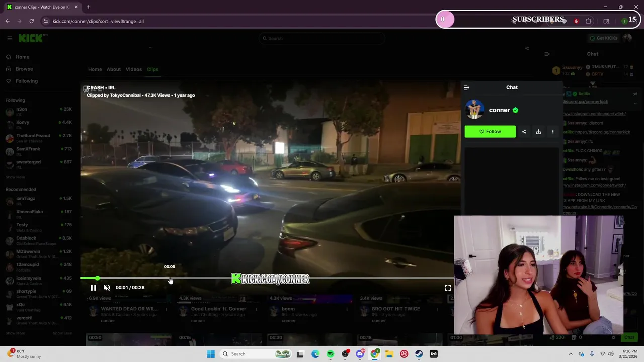Collapse the clip chat panel

[x=466, y=87]
